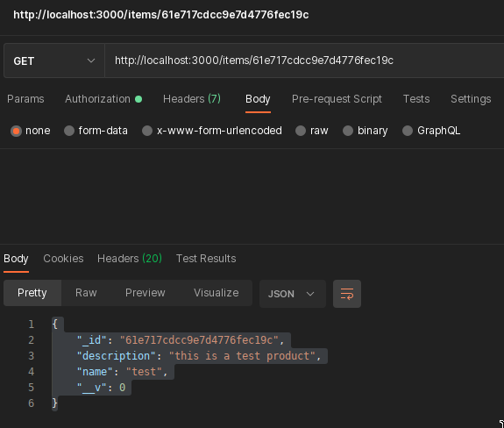Open the Test Results tab
504x428 pixels.
coord(206,259)
